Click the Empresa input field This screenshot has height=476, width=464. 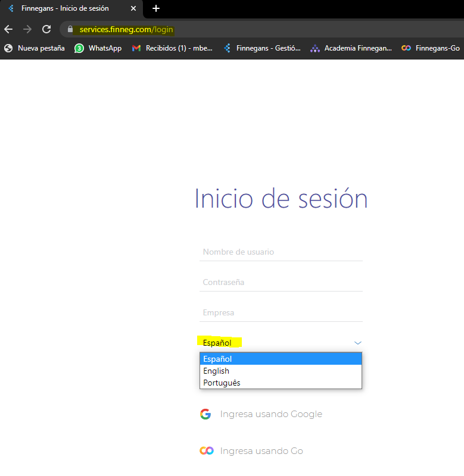click(281, 313)
